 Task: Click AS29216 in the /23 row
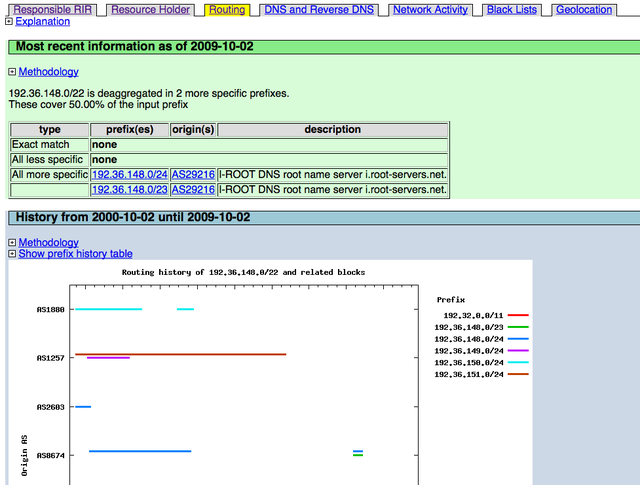(x=193, y=190)
